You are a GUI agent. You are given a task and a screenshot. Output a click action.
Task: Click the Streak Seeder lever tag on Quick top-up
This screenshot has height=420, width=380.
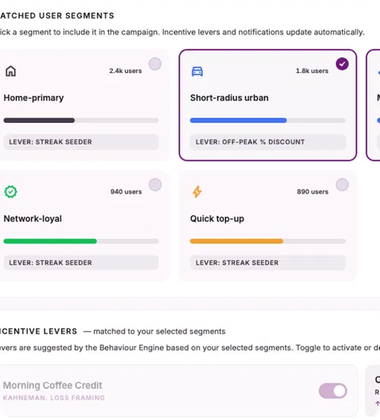268,263
